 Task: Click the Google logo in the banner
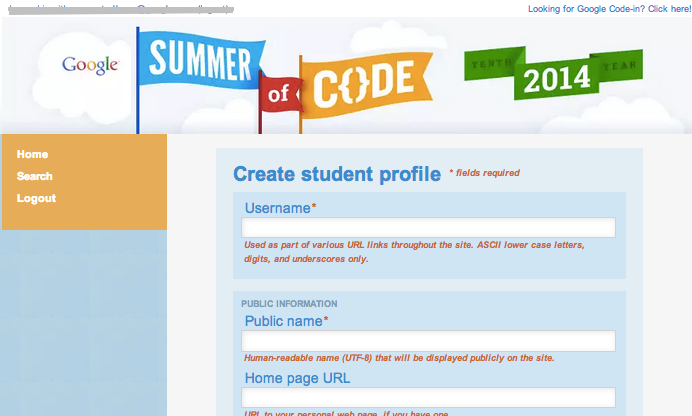[90, 65]
